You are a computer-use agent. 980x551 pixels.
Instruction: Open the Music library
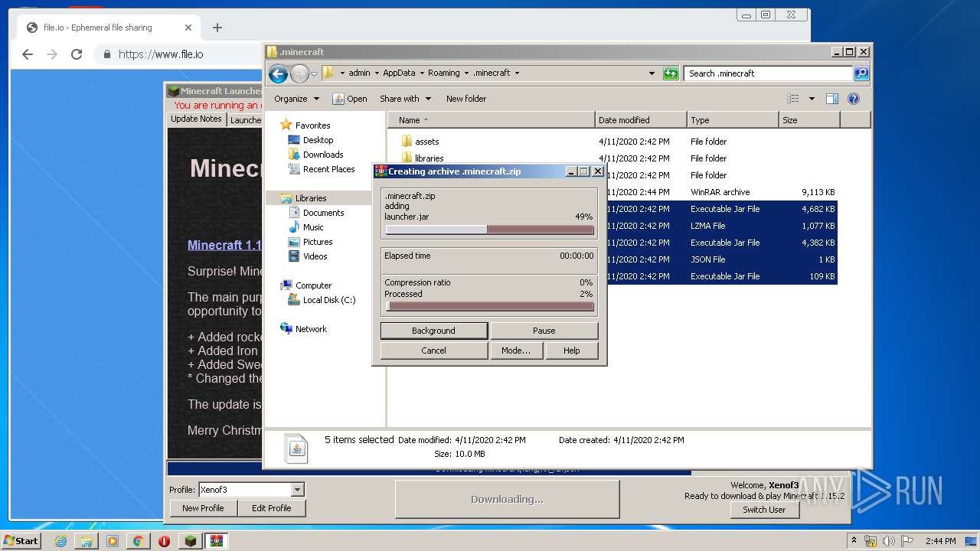(x=306, y=227)
